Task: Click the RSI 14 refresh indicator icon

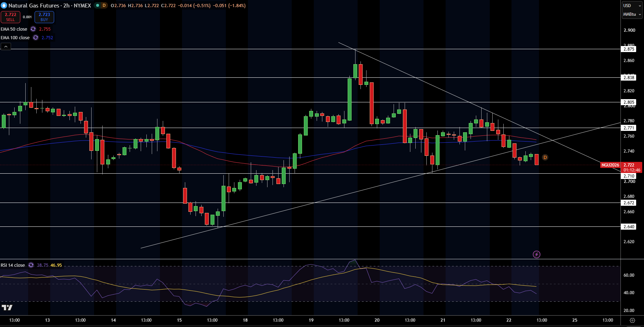Action: 31,265
